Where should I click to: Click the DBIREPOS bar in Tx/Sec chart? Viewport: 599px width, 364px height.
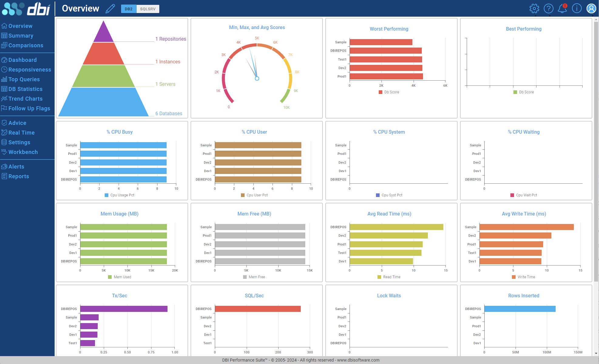[124, 309]
